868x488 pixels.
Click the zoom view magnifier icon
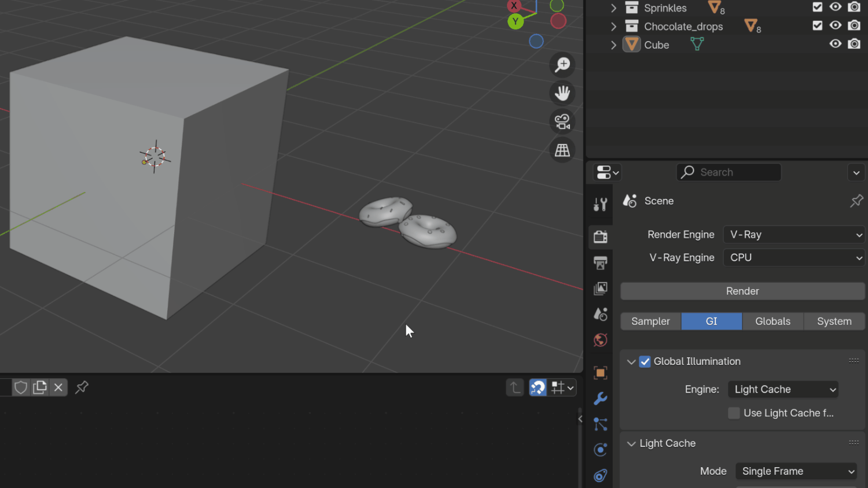pos(562,65)
